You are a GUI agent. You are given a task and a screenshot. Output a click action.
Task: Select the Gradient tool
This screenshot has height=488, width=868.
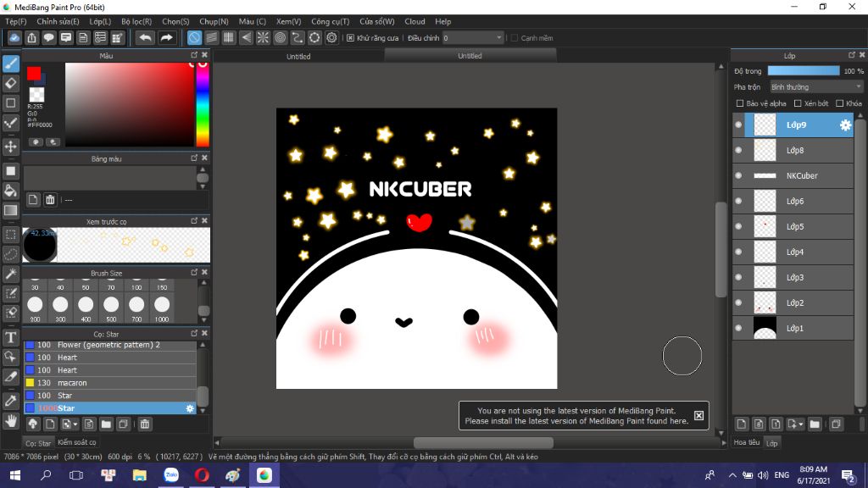point(10,210)
